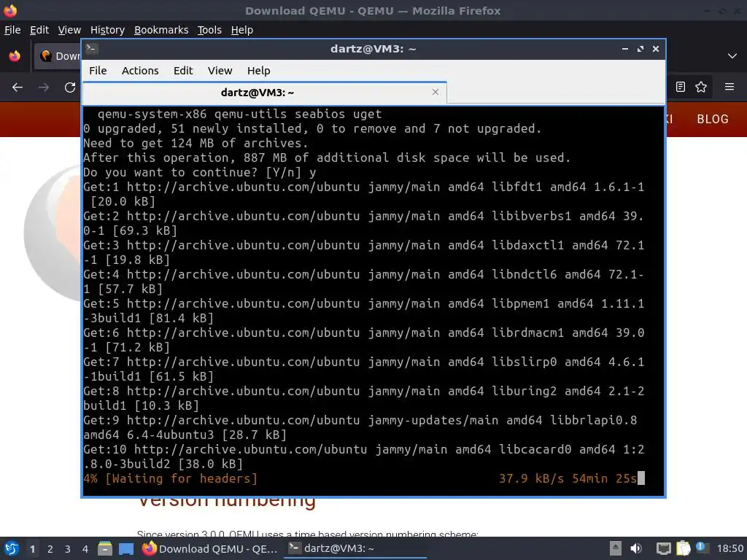
Task: Click 'Need to get 124 MB' line
Action: [x=196, y=144]
